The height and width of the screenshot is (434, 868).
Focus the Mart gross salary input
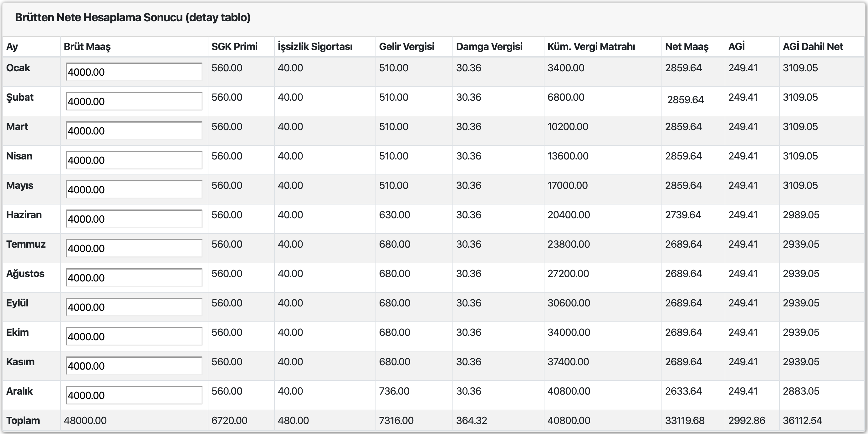[134, 131]
